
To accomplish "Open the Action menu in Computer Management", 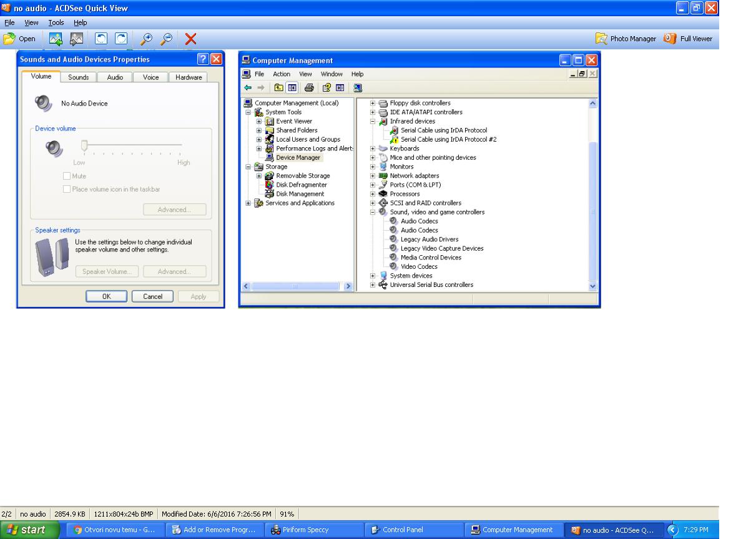I will [282, 74].
